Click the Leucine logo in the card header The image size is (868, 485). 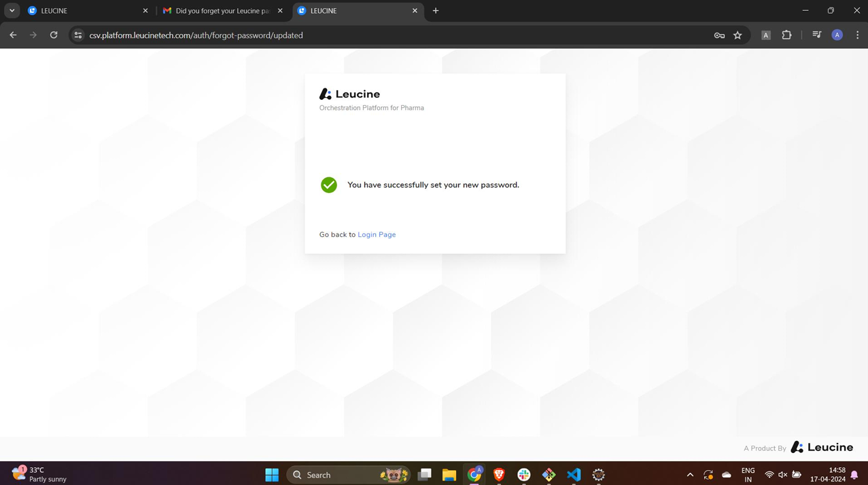pyautogui.click(x=349, y=94)
